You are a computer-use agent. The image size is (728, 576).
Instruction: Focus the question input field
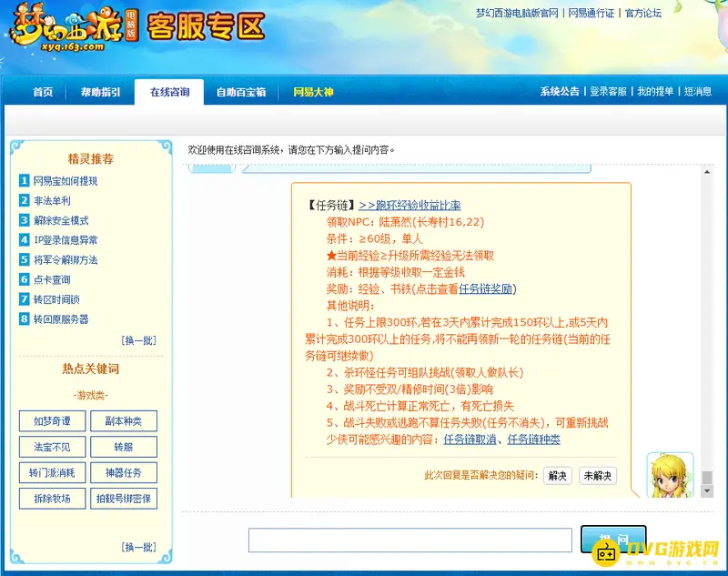point(410,540)
